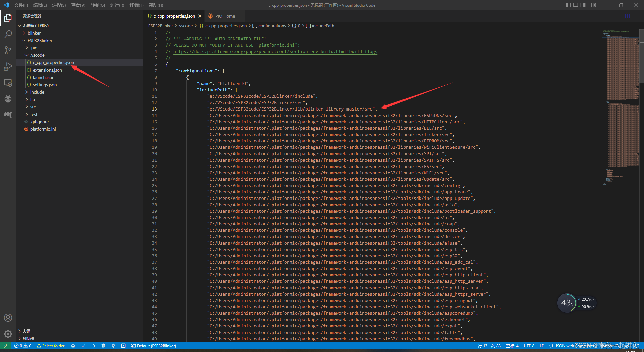The width and height of the screenshot is (644, 352).
Task: Collapse the 无标题 (工作区) workspace section
Action: point(79,26)
